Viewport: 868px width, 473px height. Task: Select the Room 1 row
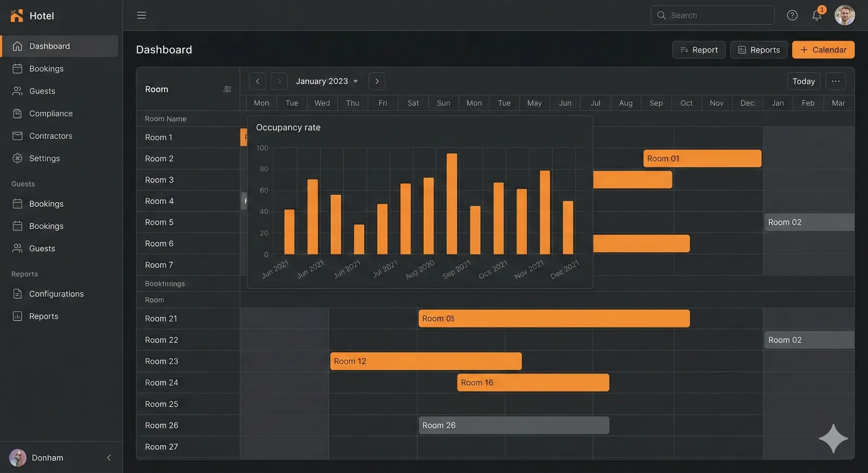click(188, 138)
